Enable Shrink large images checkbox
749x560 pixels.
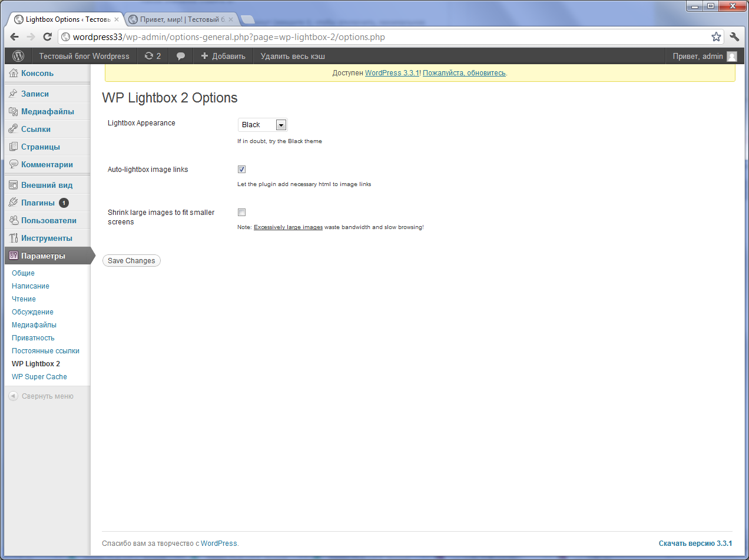coord(241,212)
